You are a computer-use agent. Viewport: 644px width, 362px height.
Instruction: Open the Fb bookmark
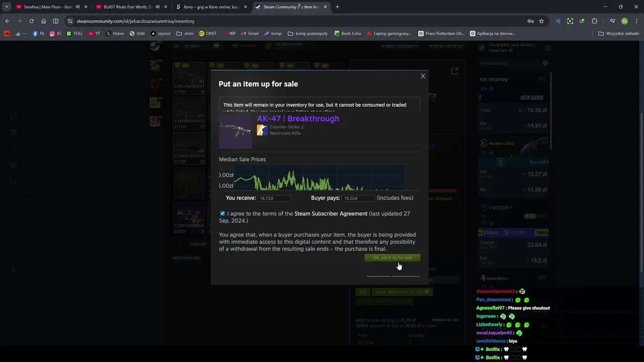pos(38,34)
